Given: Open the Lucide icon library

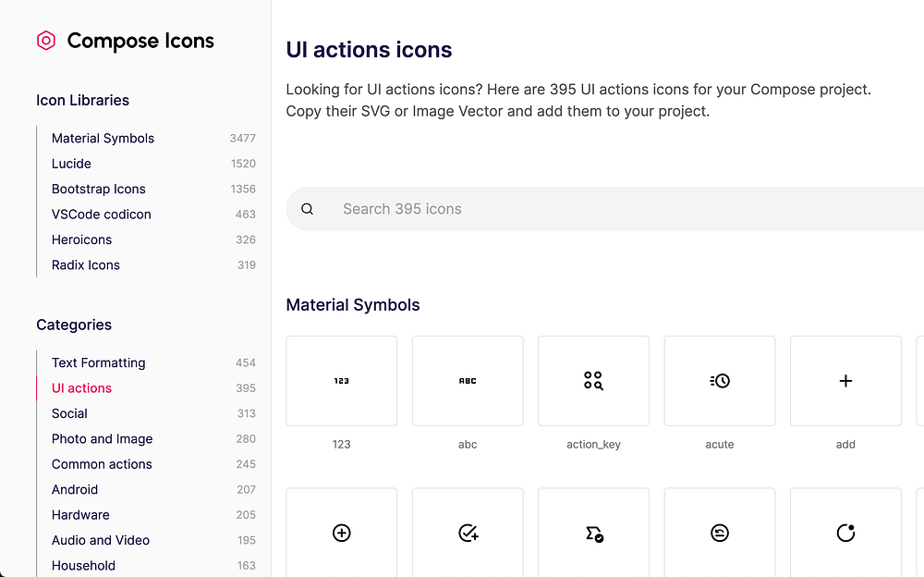Looking at the screenshot, I should (x=71, y=164).
